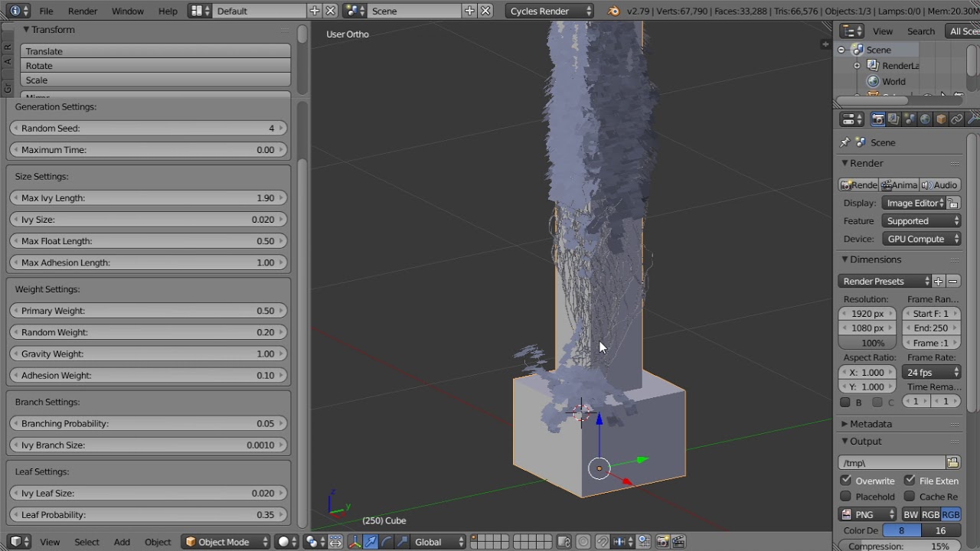This screenshot has width=980, height=551.
Task: Open the Device GPU Compute dropdown
Action: coord(922,240)
